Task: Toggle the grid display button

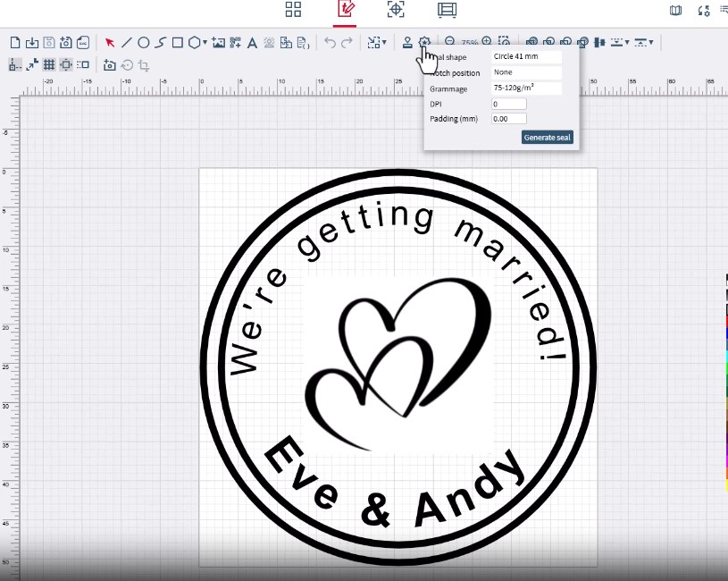Action: pyautogui.click(x=49, y=64)
